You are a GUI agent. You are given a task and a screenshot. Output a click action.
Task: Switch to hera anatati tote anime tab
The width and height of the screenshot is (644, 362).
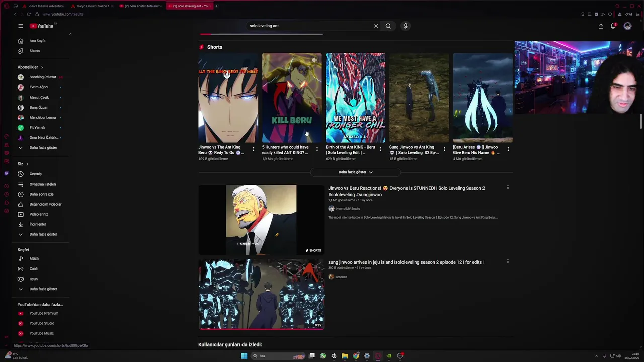pos(141,6)
